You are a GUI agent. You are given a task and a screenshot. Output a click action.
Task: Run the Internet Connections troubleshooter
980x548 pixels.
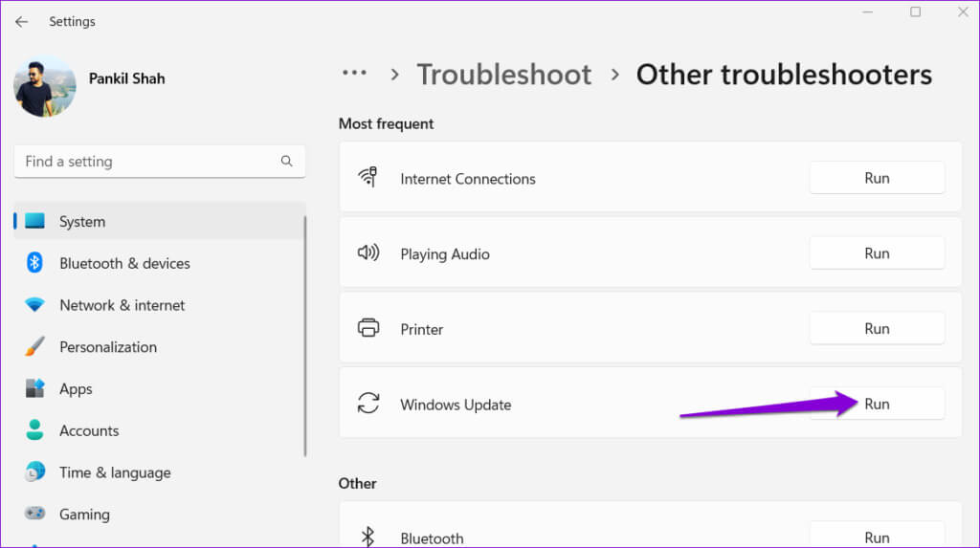click(x=877, y=178)
